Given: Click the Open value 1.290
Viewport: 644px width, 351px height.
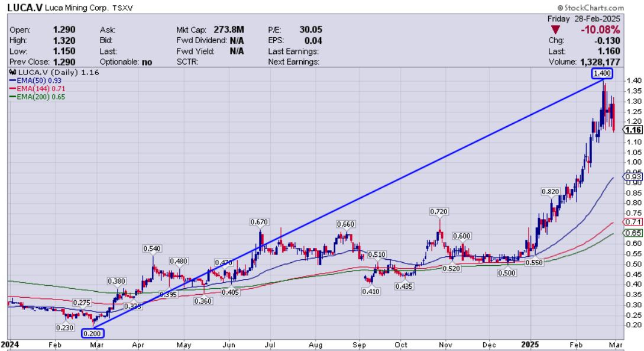Looking at the screenshot, I should 64,30.
